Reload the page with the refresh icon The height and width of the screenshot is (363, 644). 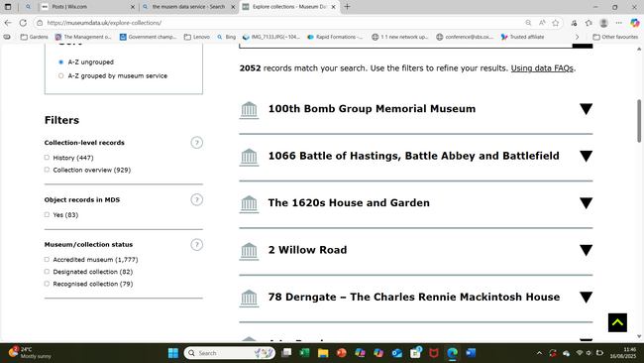[x=23, y=23]
